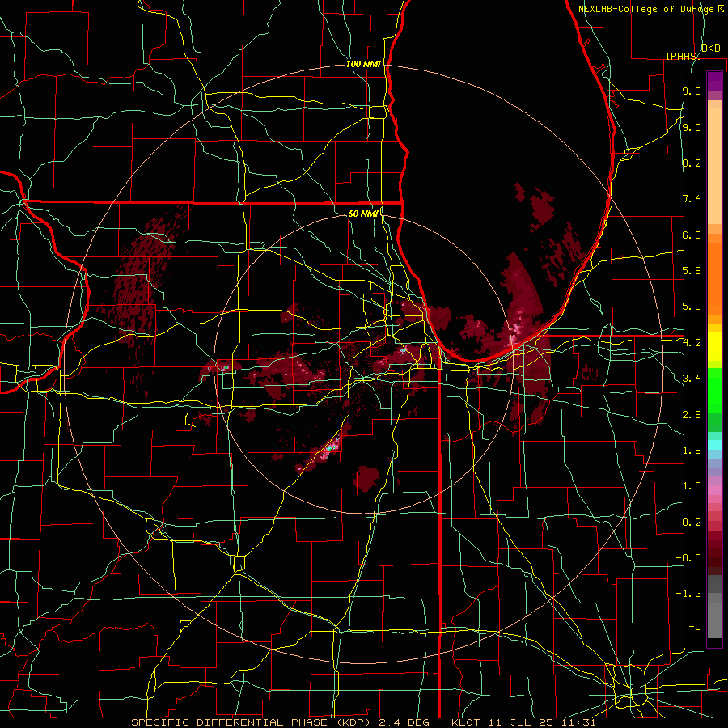This screenshot has width=728, height=728.
Task: Click the 6.6 scale value
Action: (x=692, y=235)
